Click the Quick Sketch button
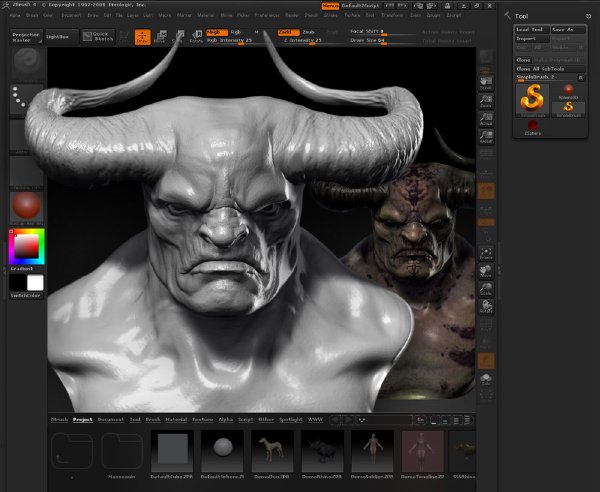 (x=98, y=37)
